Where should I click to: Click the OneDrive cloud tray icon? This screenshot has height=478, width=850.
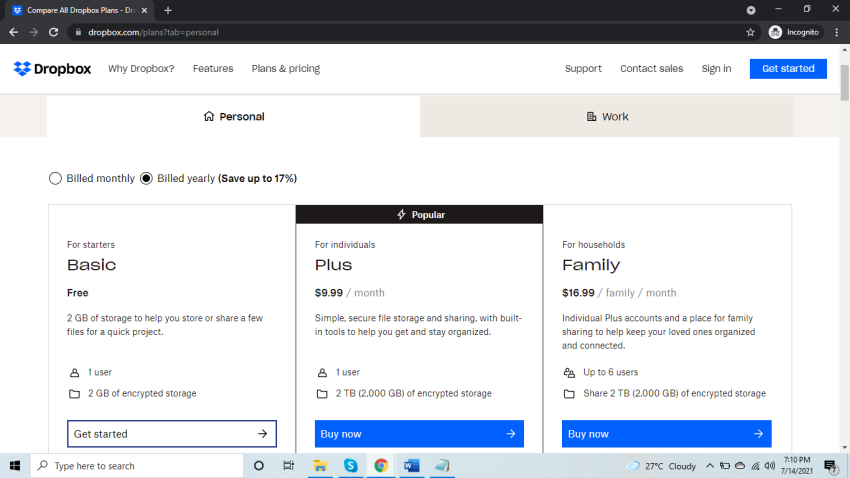740,466
